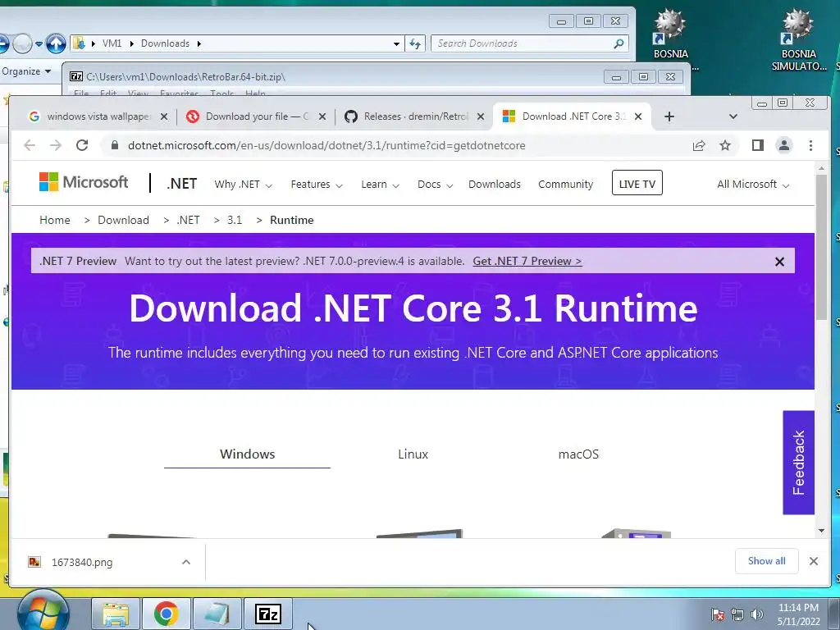Click the address bar URL
Screen dimensions: 840x630
[326, 145]
